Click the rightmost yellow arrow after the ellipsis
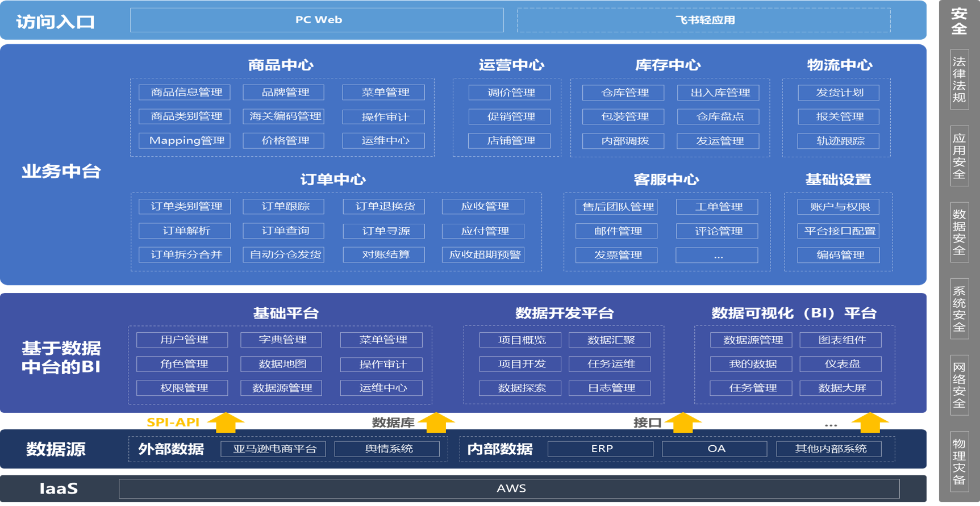Screen dimensions: 980x506 coord(870,423)
